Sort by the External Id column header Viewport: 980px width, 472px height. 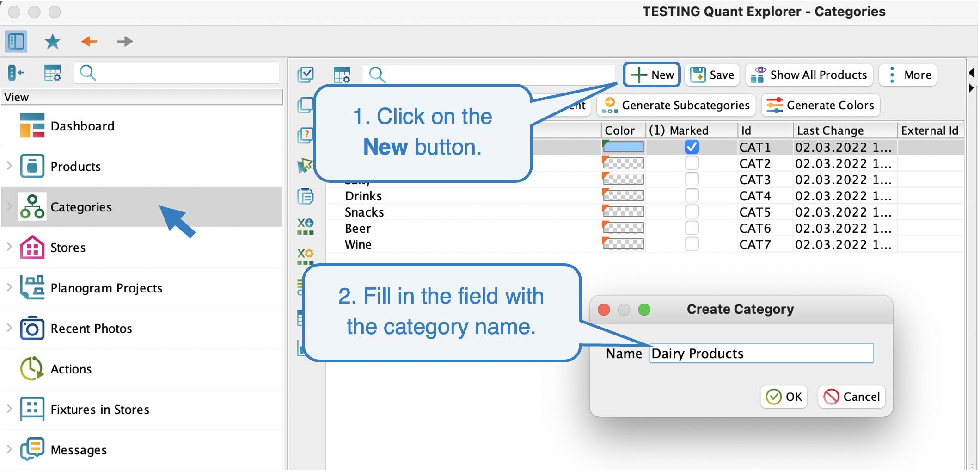pyautogui.click(x=930, y=130)
